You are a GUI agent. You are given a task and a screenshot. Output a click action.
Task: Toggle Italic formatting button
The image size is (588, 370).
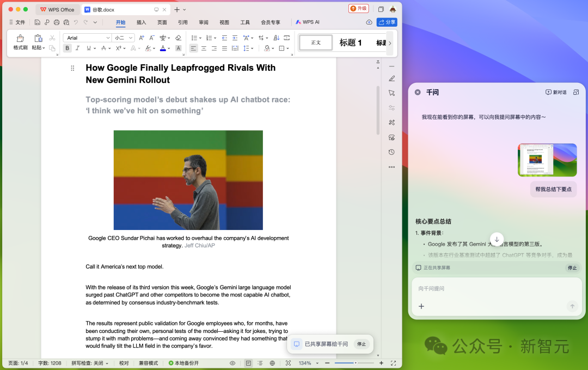(x=77, y=48)
